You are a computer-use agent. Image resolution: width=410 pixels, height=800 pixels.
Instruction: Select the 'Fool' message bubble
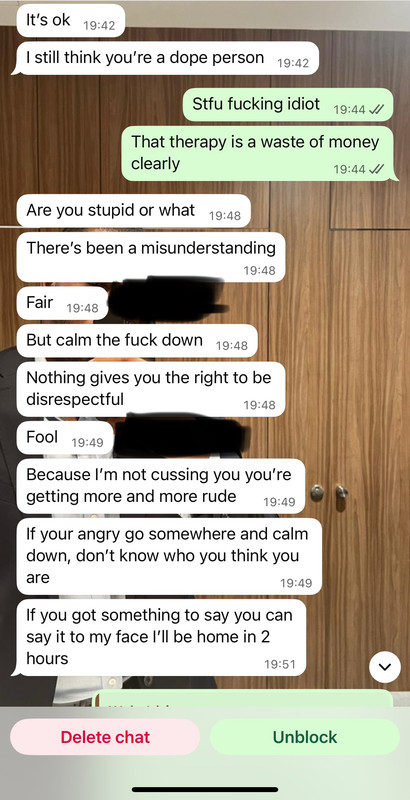tap(65, 438)
